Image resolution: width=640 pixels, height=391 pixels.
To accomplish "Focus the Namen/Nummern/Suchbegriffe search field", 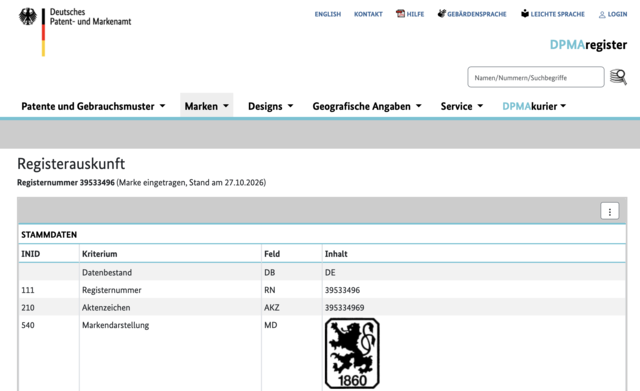I will [x=536, y=77].
